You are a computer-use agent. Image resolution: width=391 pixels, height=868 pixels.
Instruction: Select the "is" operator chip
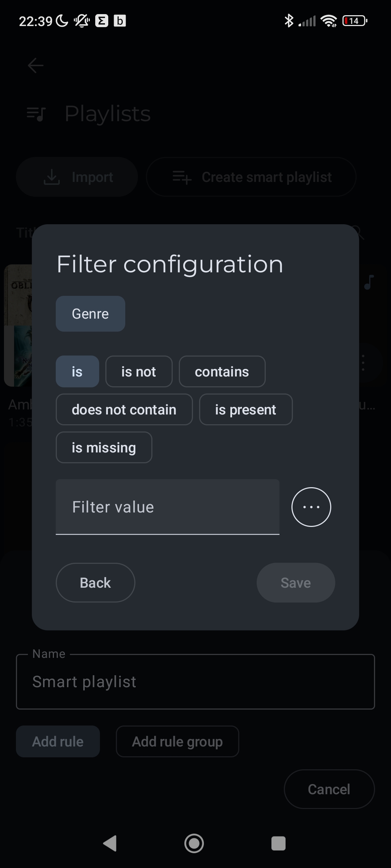point(77,372)
